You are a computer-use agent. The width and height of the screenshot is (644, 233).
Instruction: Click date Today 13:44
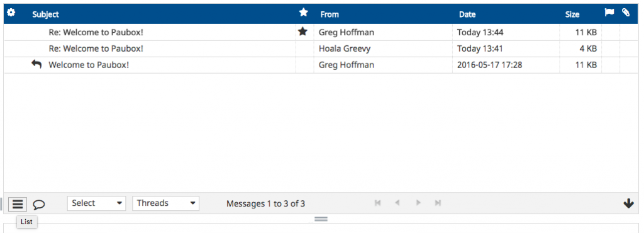point(480,32)
